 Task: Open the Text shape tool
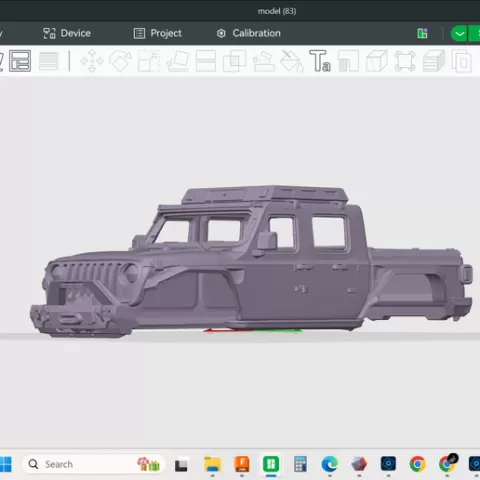(320, 61)
